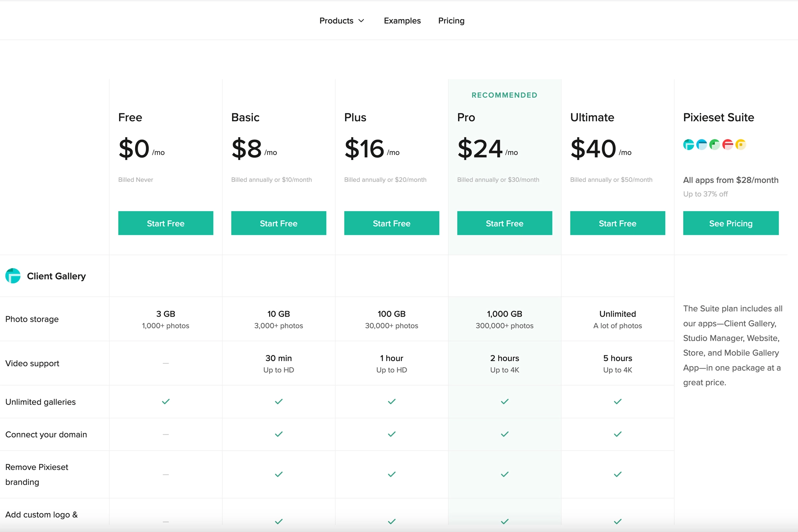Click "Billed annually or $10/month" text
The width and height of the screenshot is (798, 532).
[x=271, y=180]
